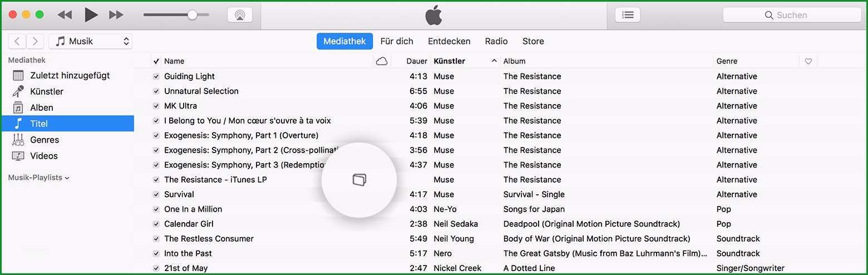Uncheck The Restless Consumer checkbox
Image resolution: width=868 pixels, height=275 pixels.
pos(156,239)
